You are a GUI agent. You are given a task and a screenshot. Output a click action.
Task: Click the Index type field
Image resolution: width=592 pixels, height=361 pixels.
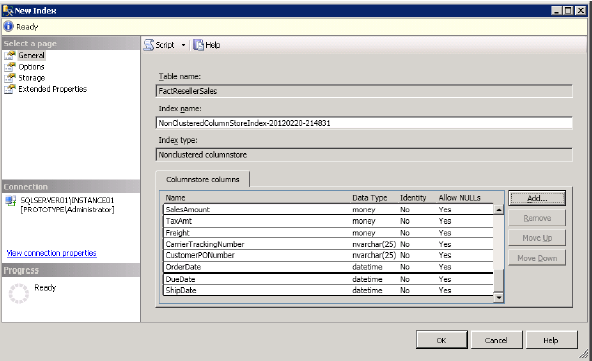(x=364, y=155)
